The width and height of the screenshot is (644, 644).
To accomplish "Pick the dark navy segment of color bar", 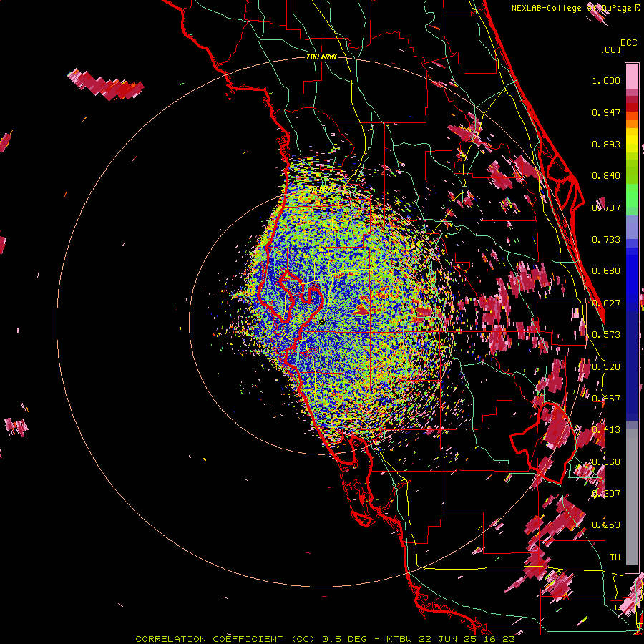I will [x=632, y=361].
